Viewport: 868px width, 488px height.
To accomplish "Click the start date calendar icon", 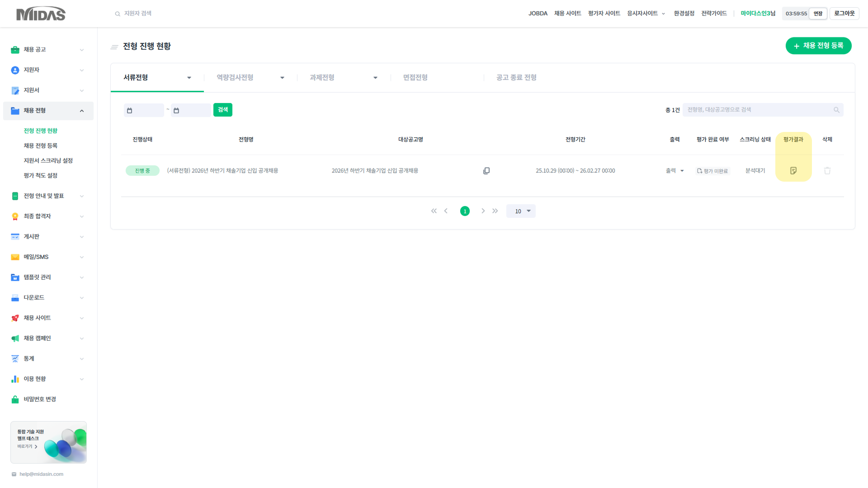I will [130, 110].
